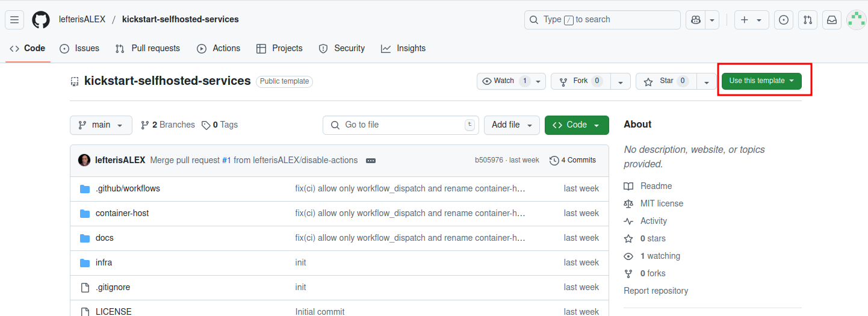The image size is (868, 316).
Task: Click the Activity pulse icon
Action: (x=628, y=222)
